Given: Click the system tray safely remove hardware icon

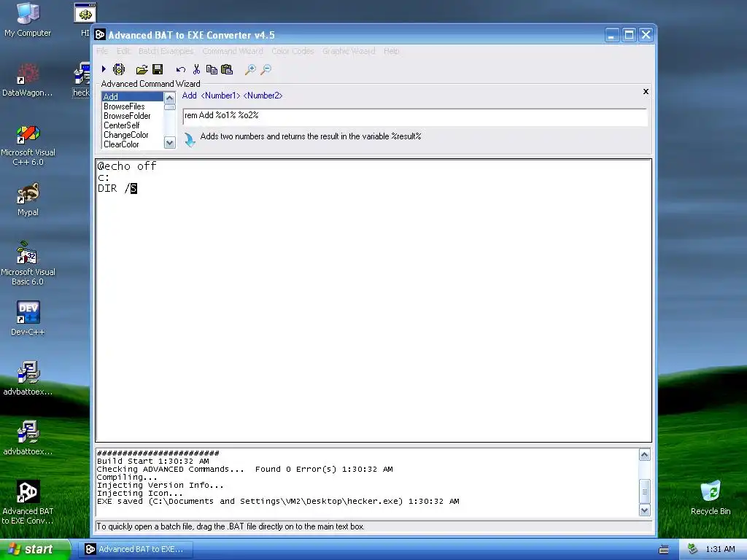Looking at the screenshot, I should point(693,549).
